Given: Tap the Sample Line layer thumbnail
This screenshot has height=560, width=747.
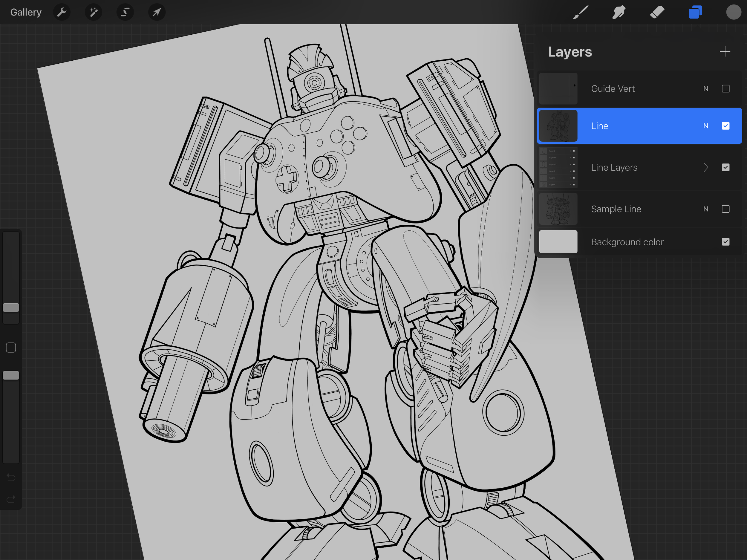Looking at the screenshot, I should click(558, 209).
